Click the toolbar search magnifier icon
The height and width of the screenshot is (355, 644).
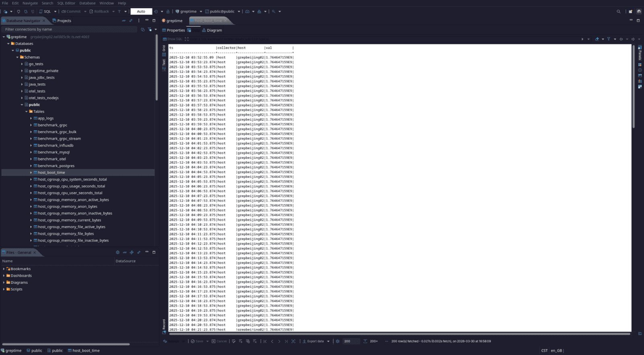click(x=274, y=11)
